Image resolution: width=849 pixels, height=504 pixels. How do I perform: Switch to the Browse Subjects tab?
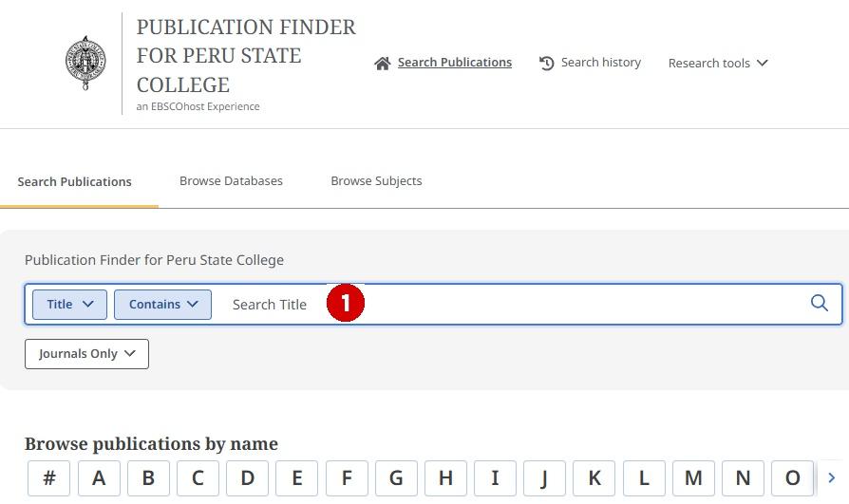pyautogui.click(x=376, y=181)
